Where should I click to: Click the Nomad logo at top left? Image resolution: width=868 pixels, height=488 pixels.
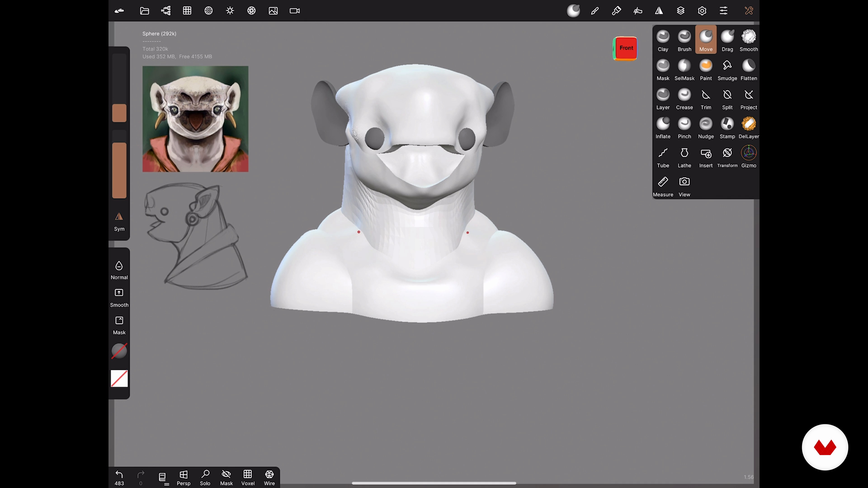point(119,11)
